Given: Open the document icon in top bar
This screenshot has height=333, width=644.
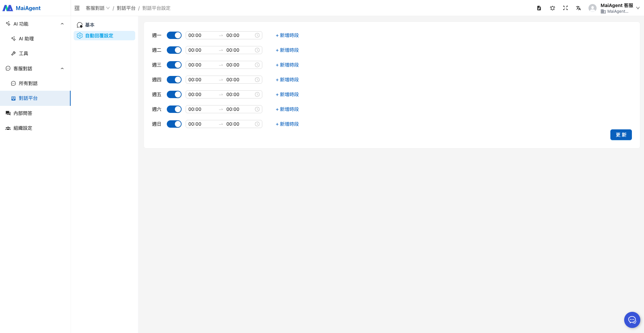Looking at the screenshot, I should coord(539,8).
